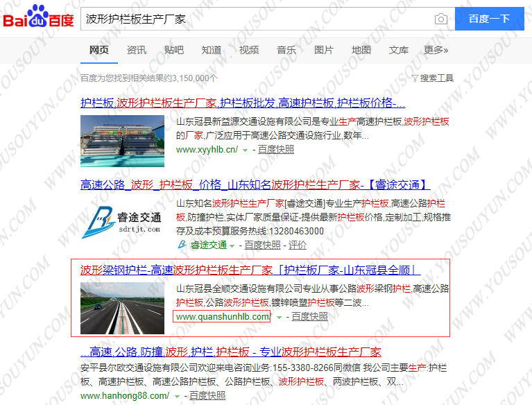Expand dropdown arrow beside www.xyyhlb.cn
532x405 pixels.
pyautogui.click(x=246, y=150)
